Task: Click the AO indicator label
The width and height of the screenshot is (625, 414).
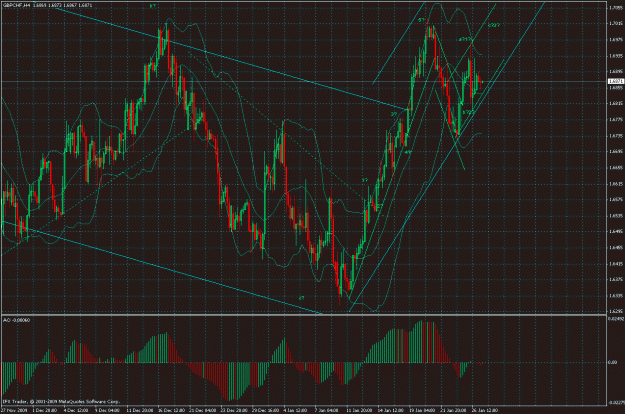Action: [16, 320]
